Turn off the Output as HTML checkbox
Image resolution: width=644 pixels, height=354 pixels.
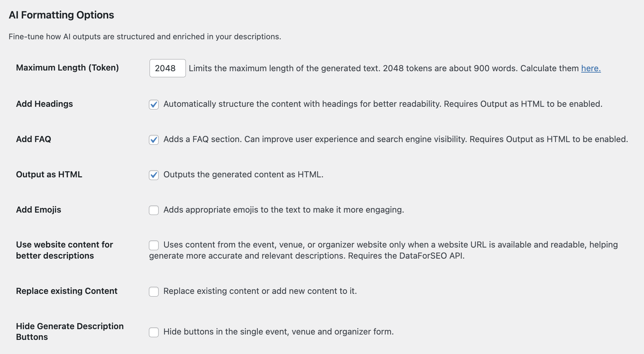(154, 175)
